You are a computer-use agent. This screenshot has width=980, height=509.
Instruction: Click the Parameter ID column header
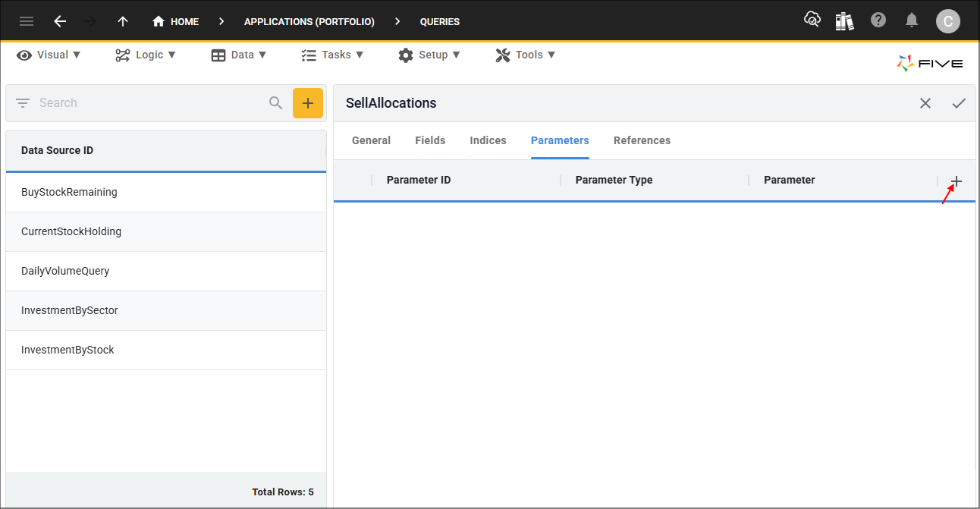click(x=419, y=180)
